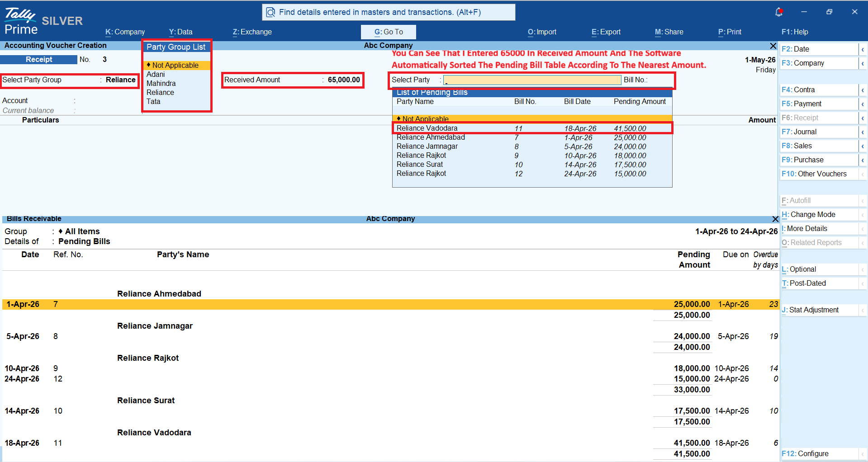Click the search icon in Find bar
This screenshot has width=868, height=462.
(x=270, y=12)
